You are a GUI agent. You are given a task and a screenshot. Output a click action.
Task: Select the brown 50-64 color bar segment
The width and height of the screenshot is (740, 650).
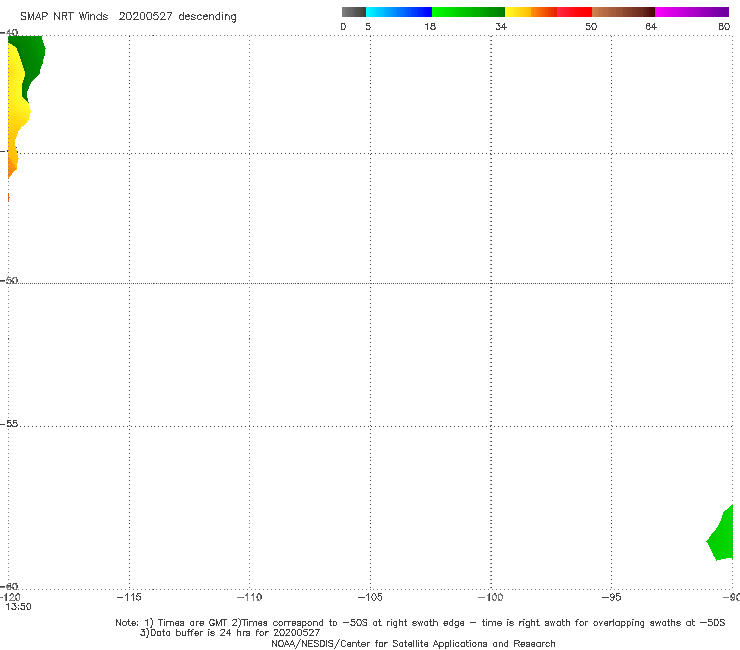pos(623,12)
